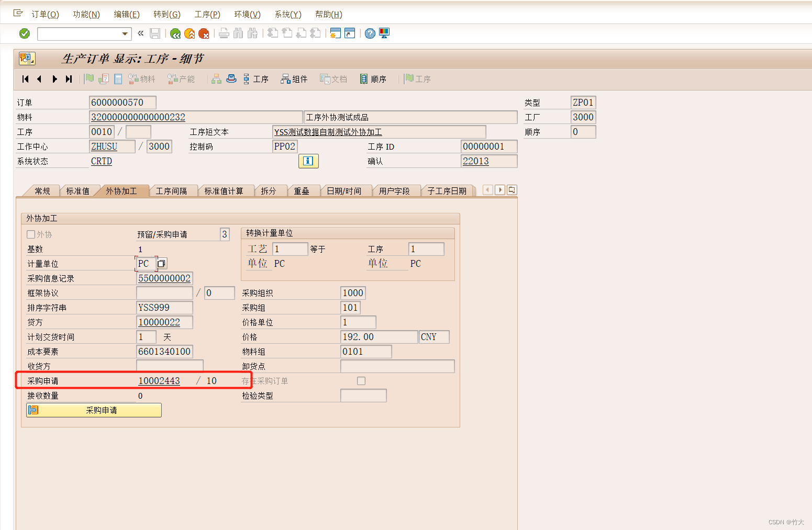Click the yellow 采购申请 button
The image size is (812, 530).
pyautogui.click(x=94, y=410)
